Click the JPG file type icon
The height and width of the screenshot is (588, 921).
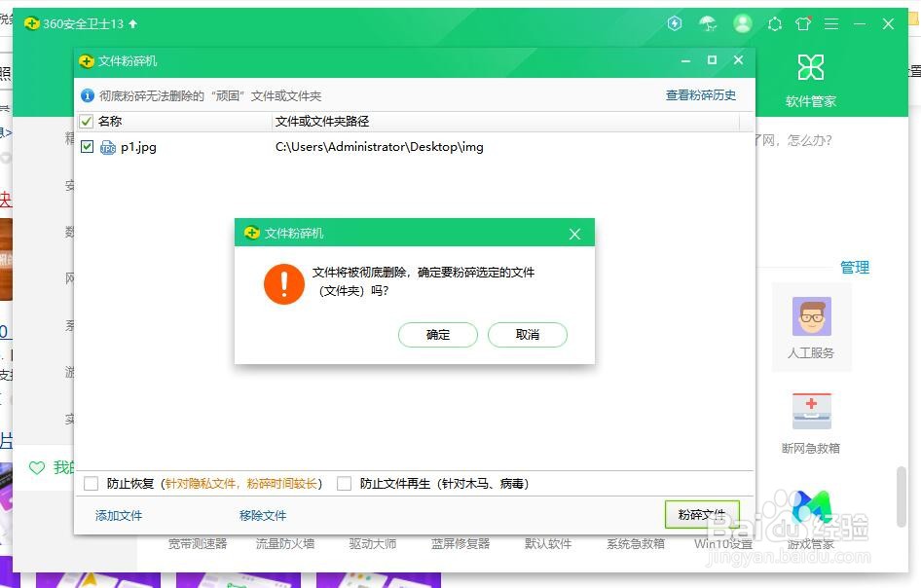coord(108,147)
